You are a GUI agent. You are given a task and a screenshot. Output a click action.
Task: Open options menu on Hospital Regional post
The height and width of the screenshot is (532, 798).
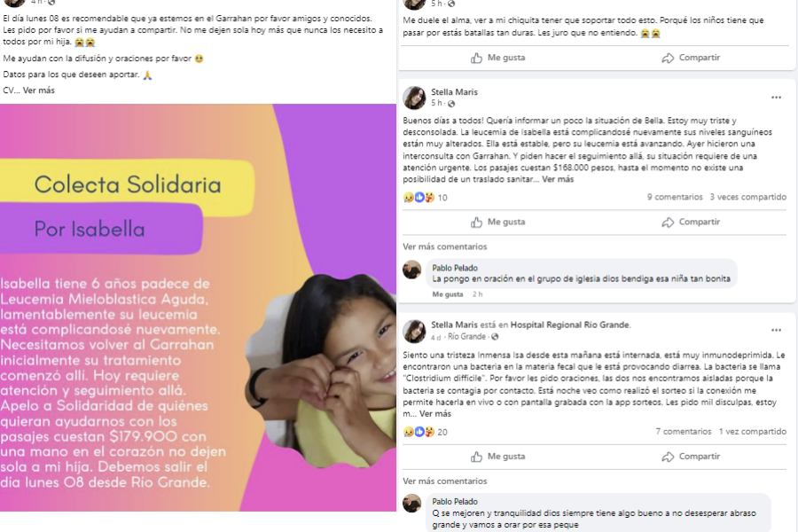point(776,331)
